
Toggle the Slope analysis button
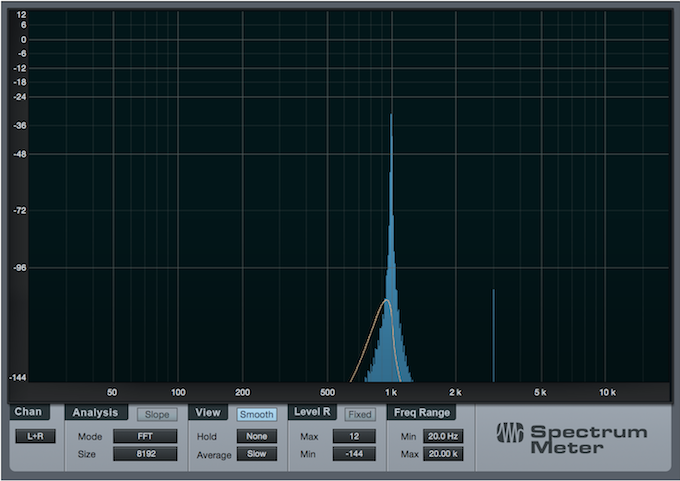click(x=157, y=415)
